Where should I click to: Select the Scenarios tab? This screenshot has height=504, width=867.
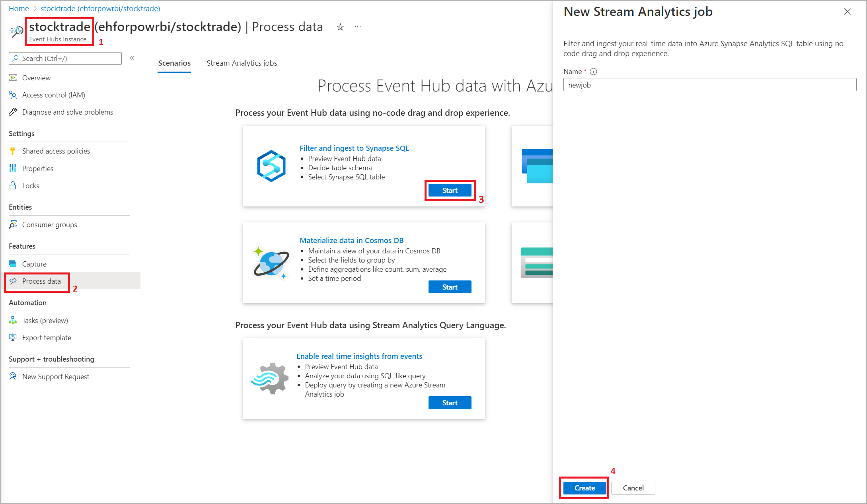(174, 63)
